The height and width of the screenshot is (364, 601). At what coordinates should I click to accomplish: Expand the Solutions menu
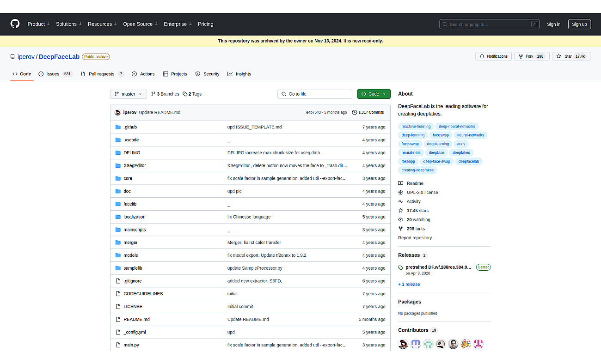click(x=68, y=24)
